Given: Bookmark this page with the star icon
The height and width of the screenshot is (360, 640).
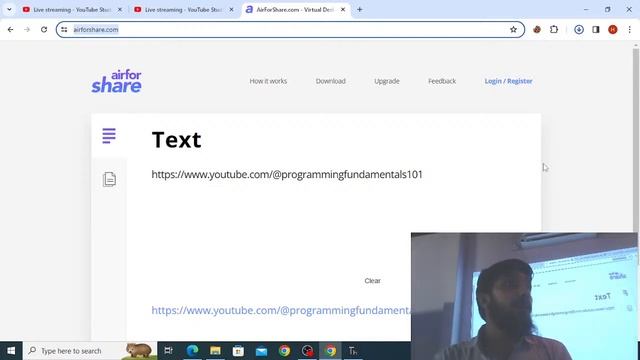Looking at the screenshot, I should pyautogui.click(x=513, y=29).
